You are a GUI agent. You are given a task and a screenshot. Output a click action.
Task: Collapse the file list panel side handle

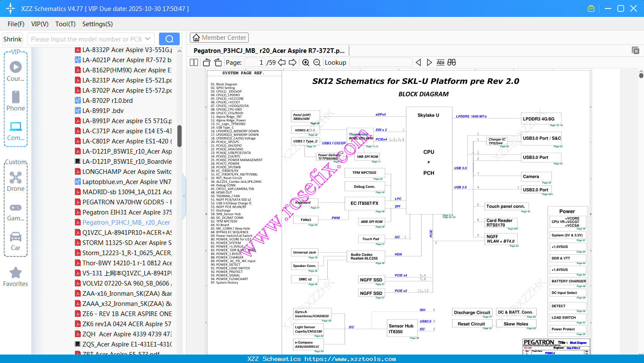184,196
